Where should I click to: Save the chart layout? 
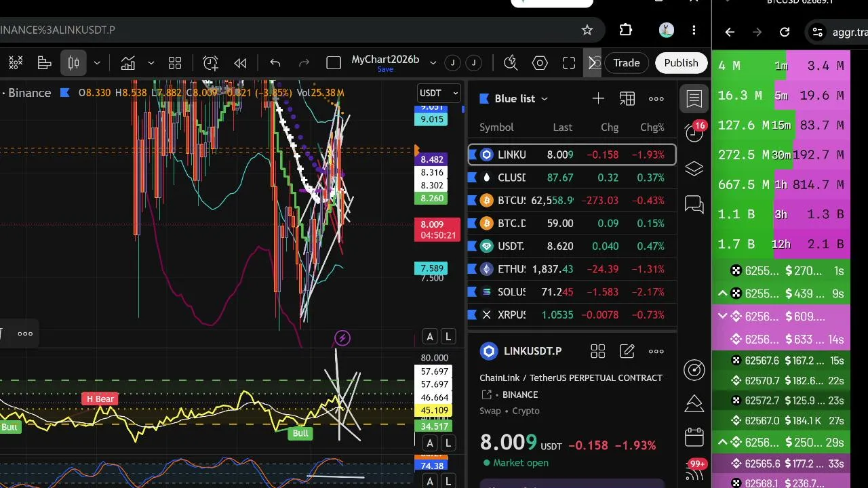pos(385,69)
